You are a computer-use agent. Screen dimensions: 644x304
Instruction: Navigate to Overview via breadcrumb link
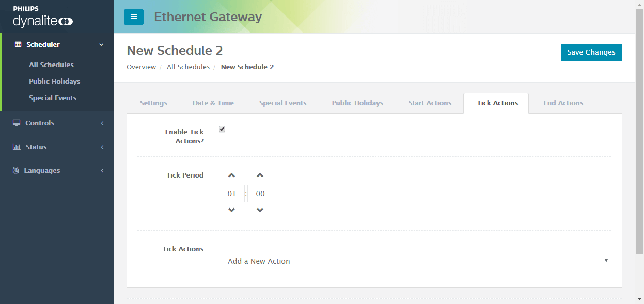coord(141,67)
